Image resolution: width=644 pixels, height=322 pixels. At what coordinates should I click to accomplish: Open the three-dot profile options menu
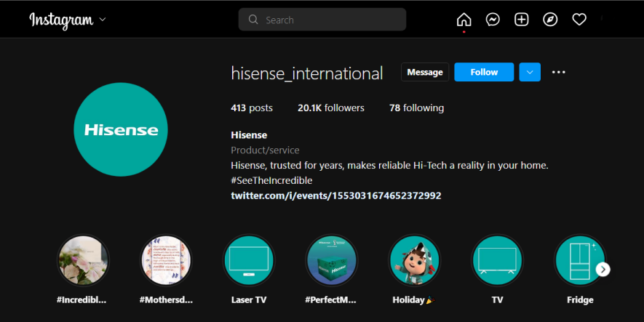tap(559, 72)
